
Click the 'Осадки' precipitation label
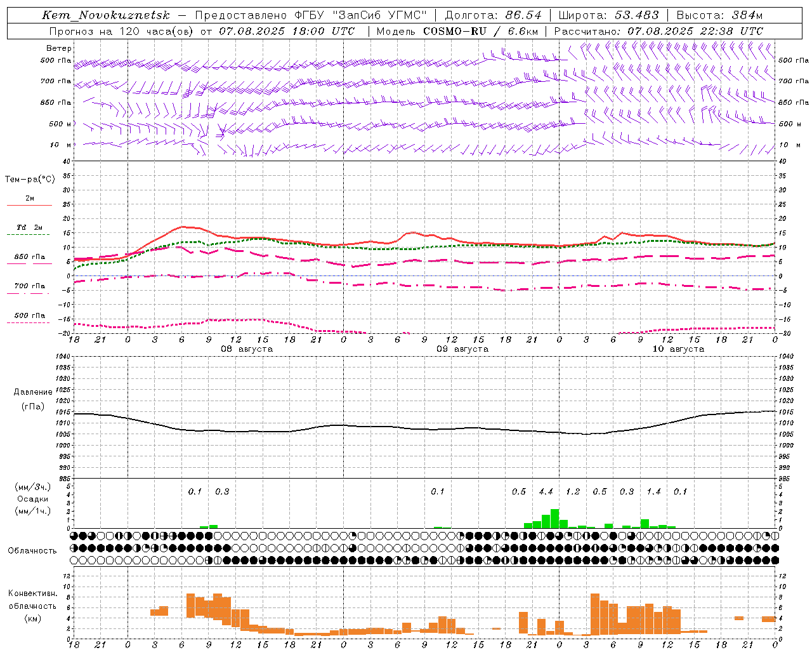point(33,499)
